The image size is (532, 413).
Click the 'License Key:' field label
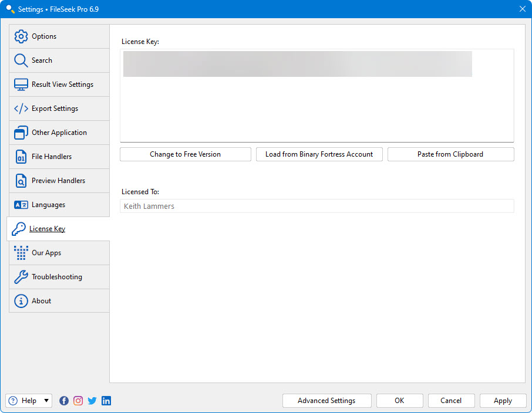140,42
